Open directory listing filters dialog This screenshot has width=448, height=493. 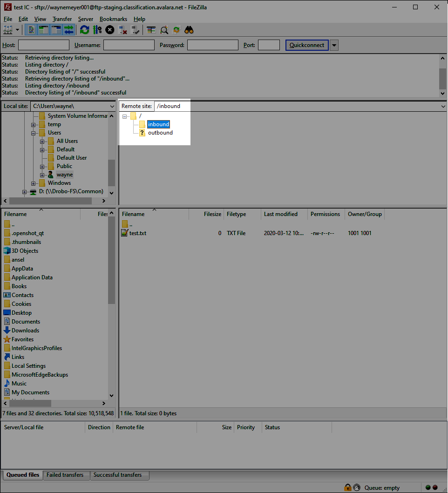pyautogui.click(x=151, y=30)
